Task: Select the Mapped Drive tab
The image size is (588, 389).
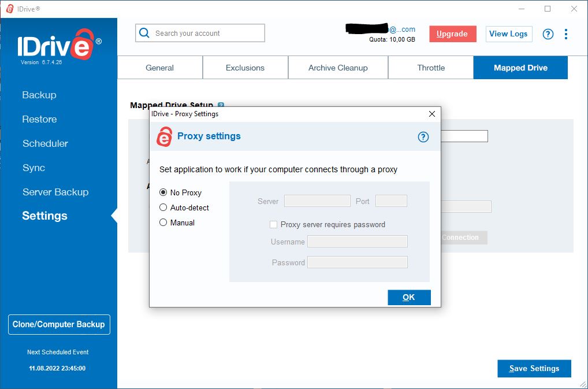Action: pos(520,68)
